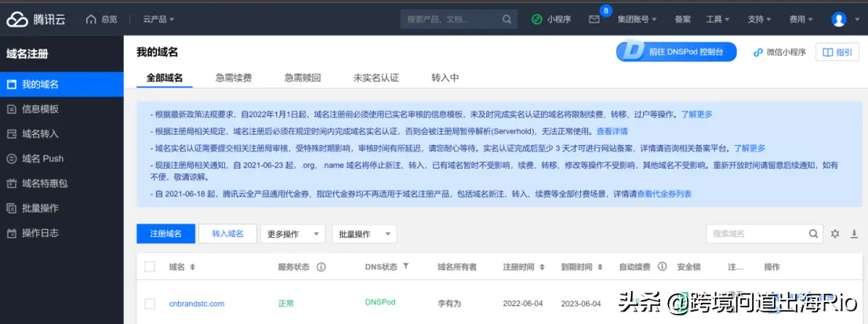This screenshot has width=868, height=324.
Task: Click the 自动续费 info icon
Action: tap(662, 267)
